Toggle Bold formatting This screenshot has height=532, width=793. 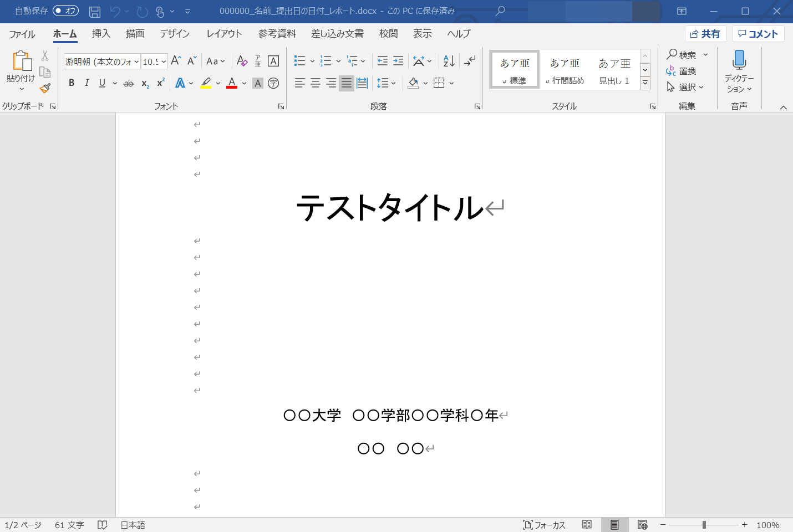coord(72,83)
